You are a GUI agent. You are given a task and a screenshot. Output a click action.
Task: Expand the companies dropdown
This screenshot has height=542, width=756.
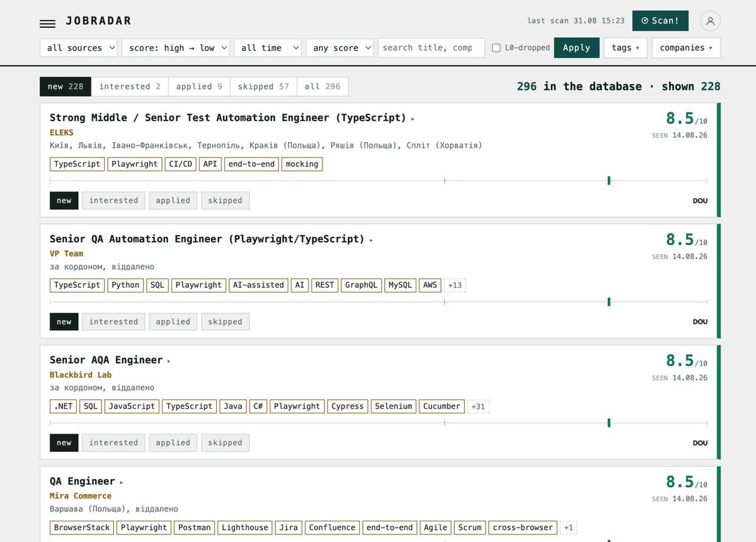pos(686,48)
